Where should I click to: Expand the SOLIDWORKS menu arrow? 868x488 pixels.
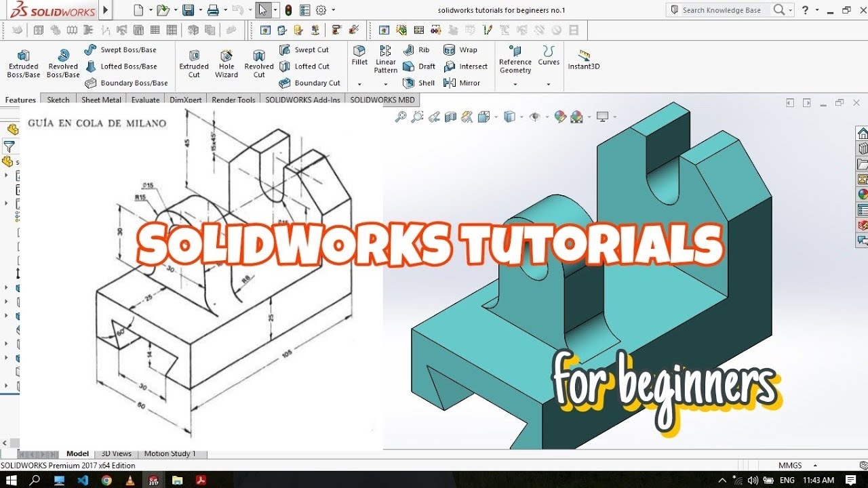(105, 10)
